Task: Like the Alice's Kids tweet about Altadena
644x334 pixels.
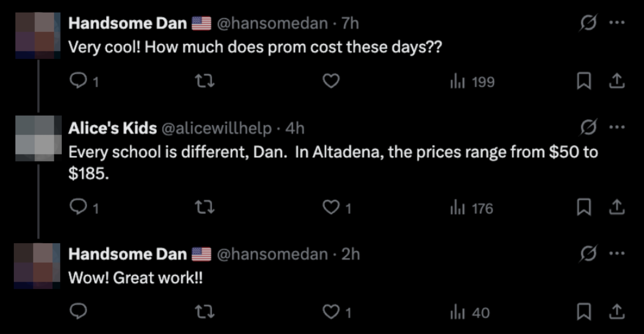Action: pos(331,207)
